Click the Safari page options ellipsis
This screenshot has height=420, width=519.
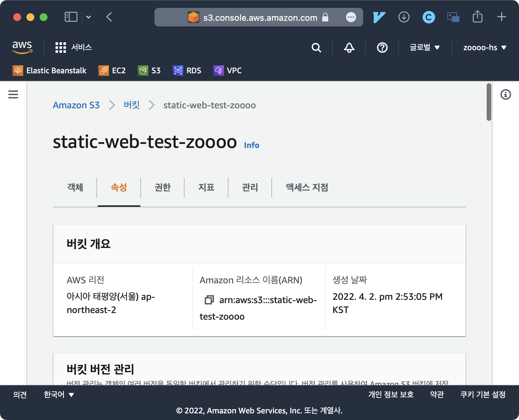(x=351, y=17)
